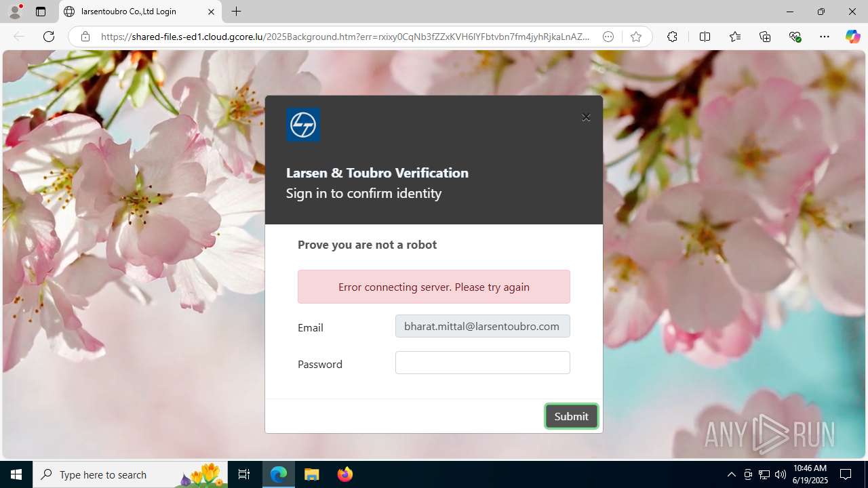
Task: Show hidden system tray icons
Action: point(731,474)
